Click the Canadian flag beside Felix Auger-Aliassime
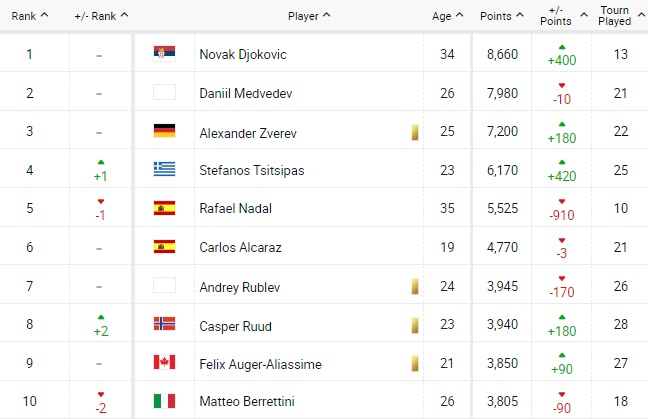Image resolution: width=648 pixels, height=419 pixels. (164, 364)
